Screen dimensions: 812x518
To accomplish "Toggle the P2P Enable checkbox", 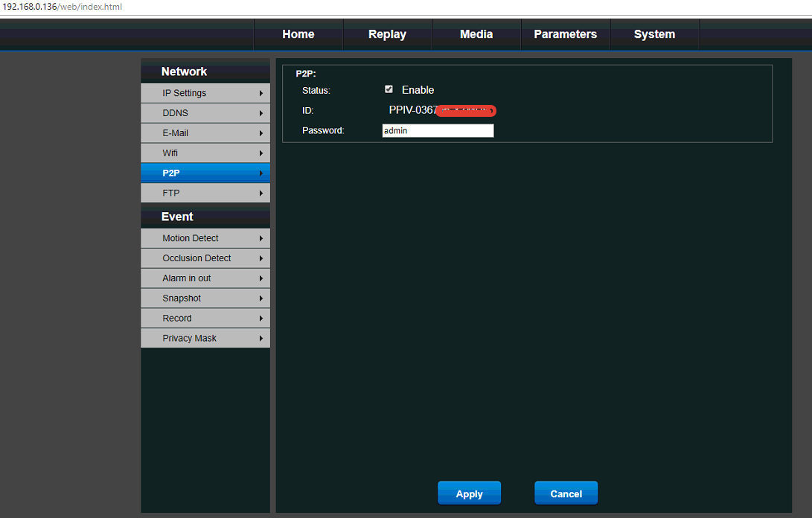I will coord(389,89).
